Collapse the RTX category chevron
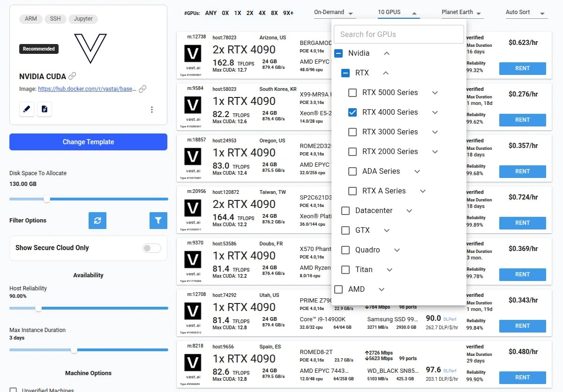The height and width of the screenshot is (392, 563). pos(386,73)
